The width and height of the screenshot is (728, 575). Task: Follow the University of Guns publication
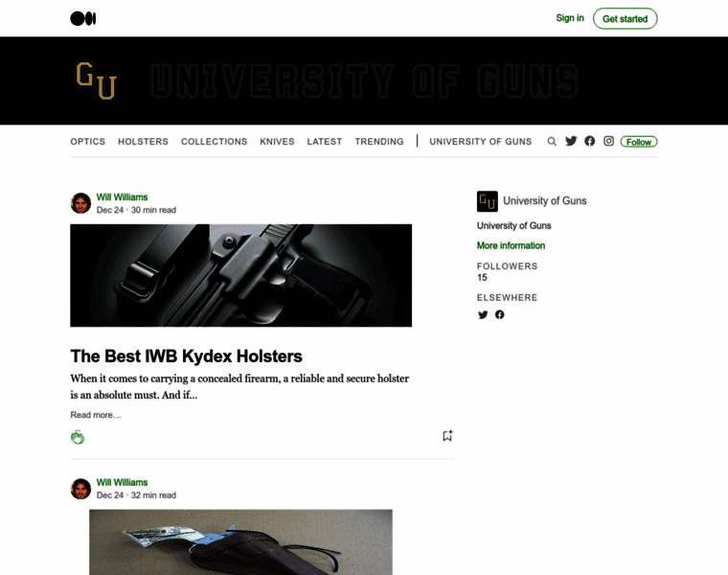639,142
